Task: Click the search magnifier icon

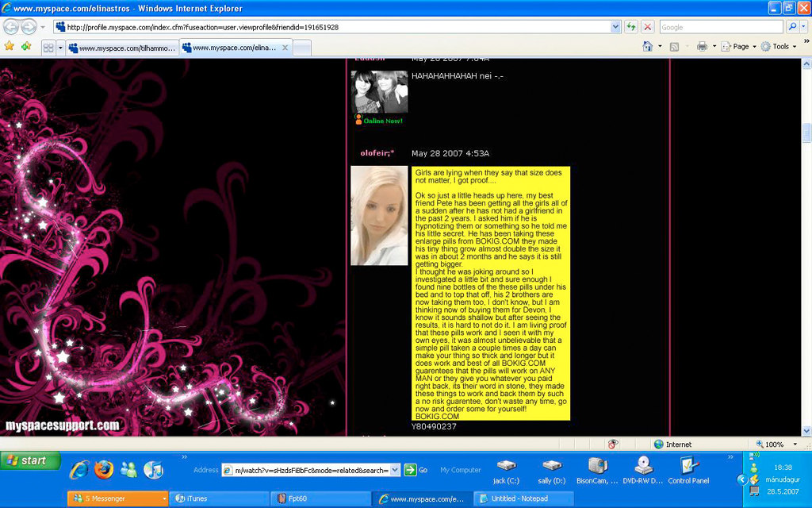Action: pos(792,27)
